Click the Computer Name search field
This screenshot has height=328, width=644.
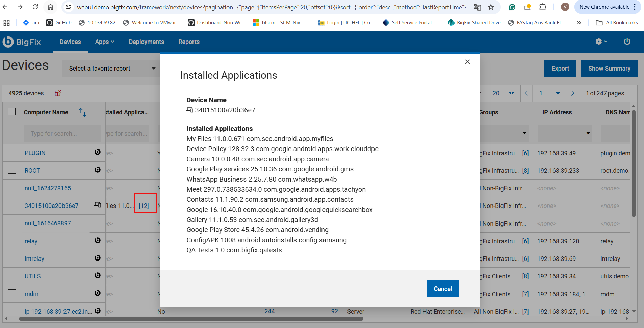62,134
